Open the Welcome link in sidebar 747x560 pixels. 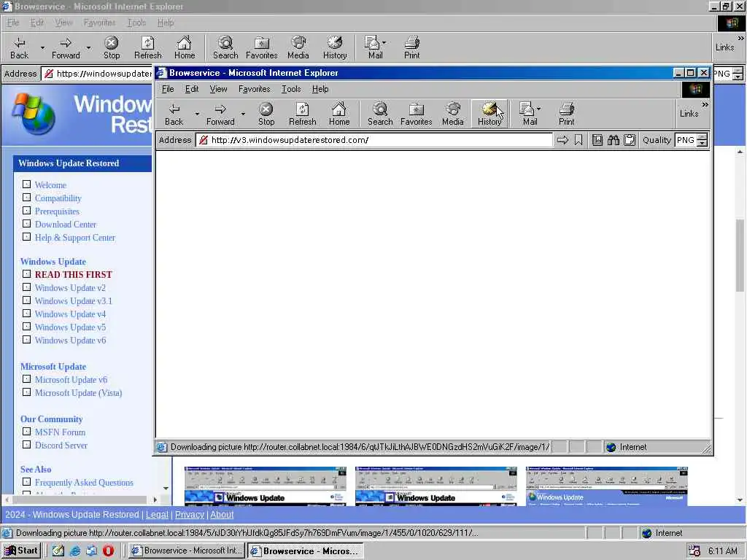tap(50, 184)
